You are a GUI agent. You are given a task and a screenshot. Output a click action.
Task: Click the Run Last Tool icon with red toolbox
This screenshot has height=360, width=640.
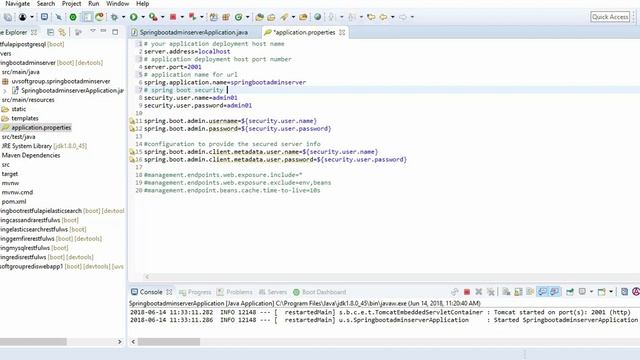(153, 17)
